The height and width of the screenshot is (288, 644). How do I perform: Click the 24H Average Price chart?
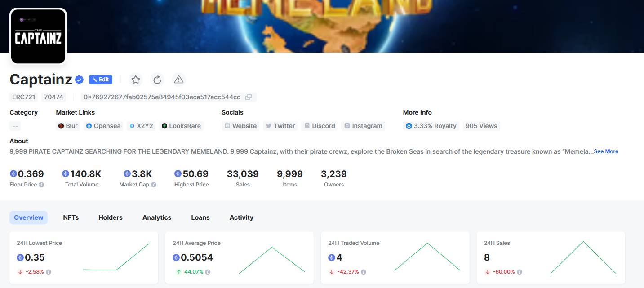click(272, 260)
